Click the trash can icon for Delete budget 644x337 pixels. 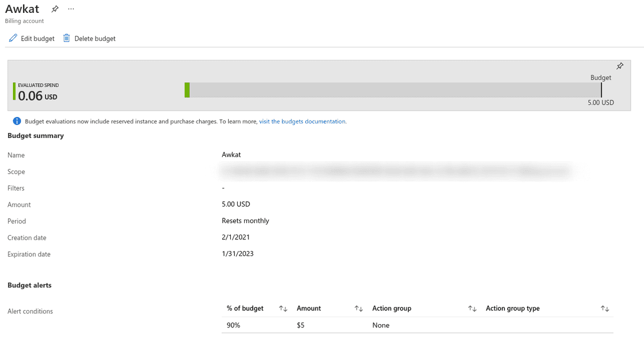click(x=67, y=38)
